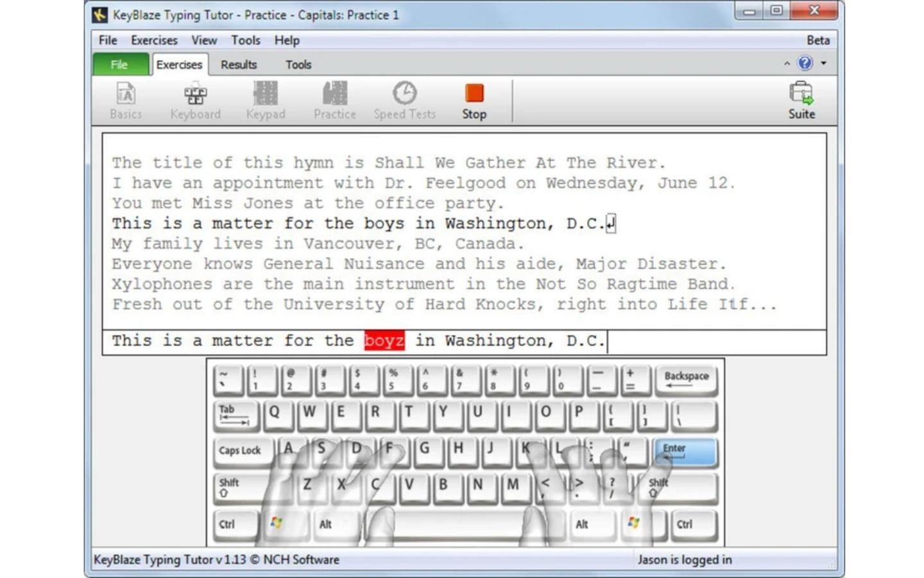
Task: Open the Tools menu in menu bar
Action: (x=246, y=40)
